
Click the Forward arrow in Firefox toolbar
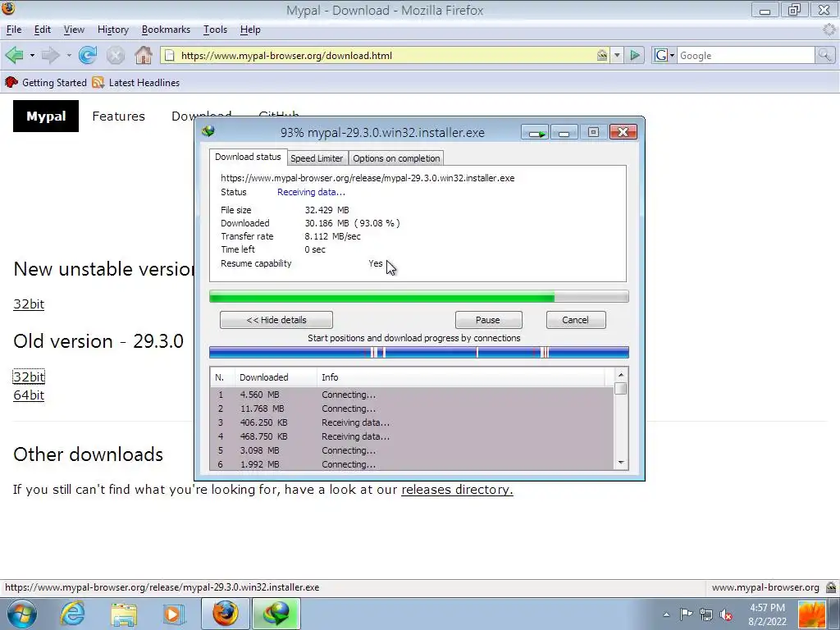50,55
